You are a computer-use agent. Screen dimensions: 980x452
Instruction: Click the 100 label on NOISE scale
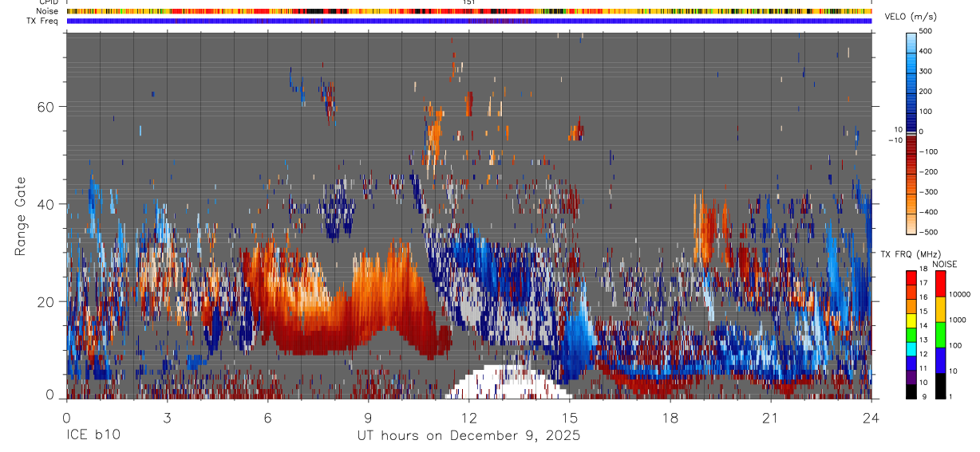(x=956, y=346)
